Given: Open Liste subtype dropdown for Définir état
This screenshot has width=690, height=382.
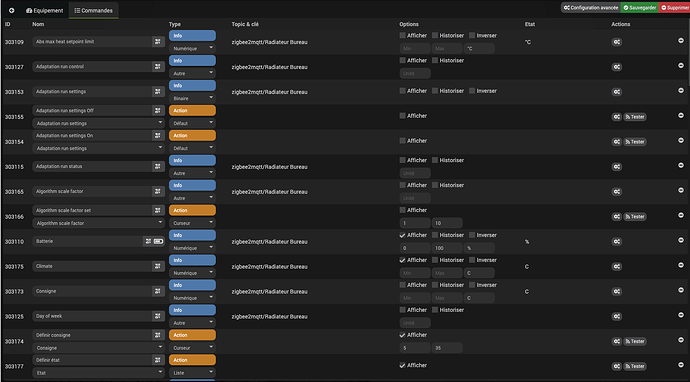Looking at the screenshot, I should (192, 372).
